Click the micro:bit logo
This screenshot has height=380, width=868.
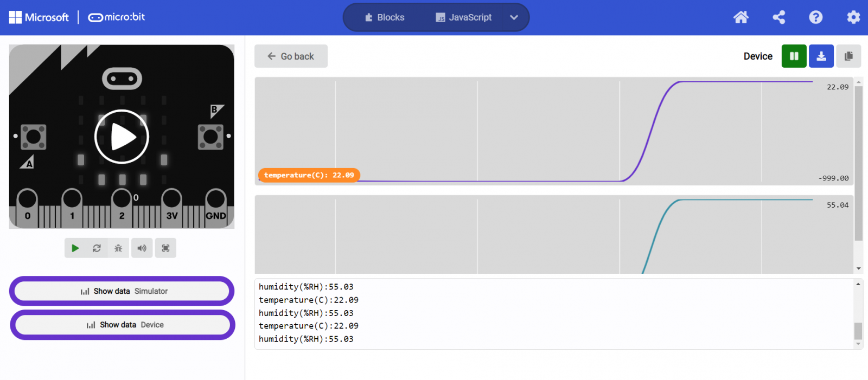coord(117,17)
